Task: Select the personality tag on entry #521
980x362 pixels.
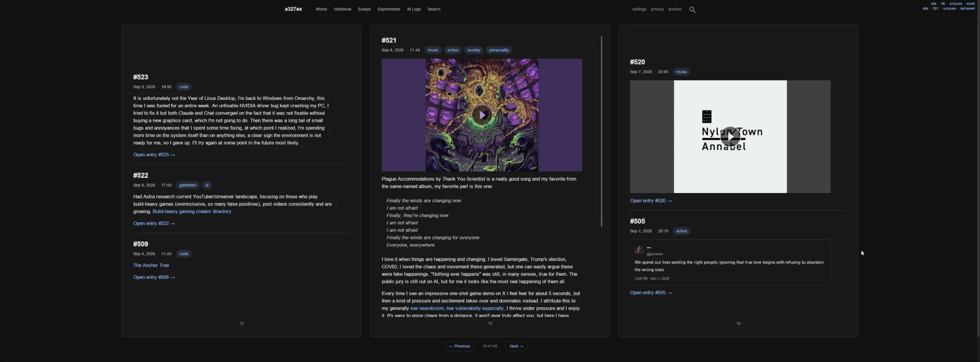Action: click(499, 50)
